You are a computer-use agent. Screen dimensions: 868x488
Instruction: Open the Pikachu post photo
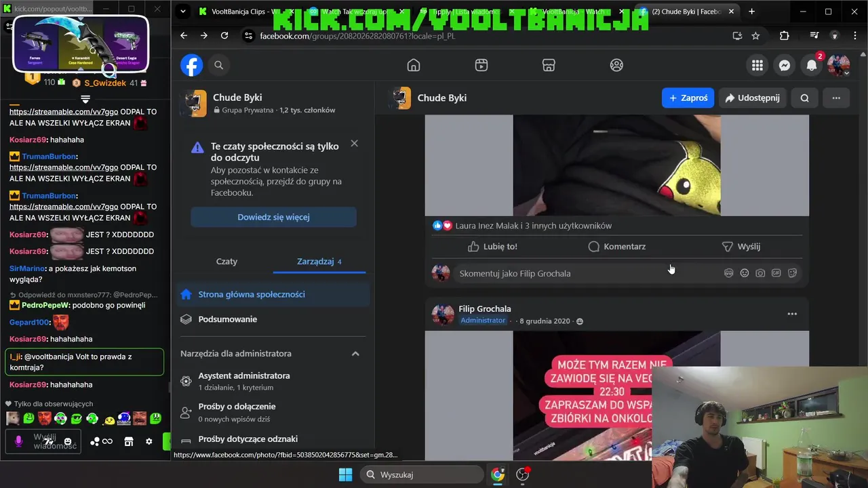(x=616, y=165)
